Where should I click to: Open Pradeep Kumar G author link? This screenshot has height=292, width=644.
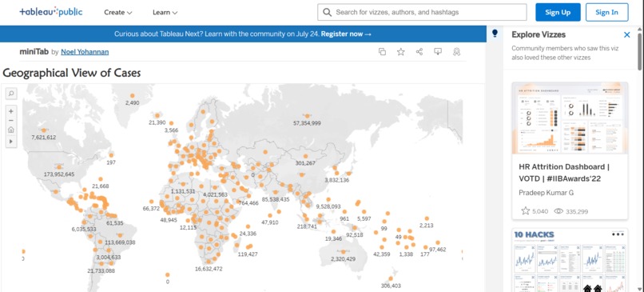pos(547,193)
